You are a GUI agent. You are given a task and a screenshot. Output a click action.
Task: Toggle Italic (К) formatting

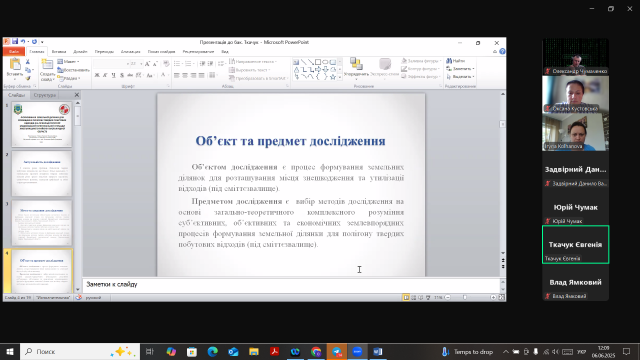pyautogui.click(x=105, y=75)
